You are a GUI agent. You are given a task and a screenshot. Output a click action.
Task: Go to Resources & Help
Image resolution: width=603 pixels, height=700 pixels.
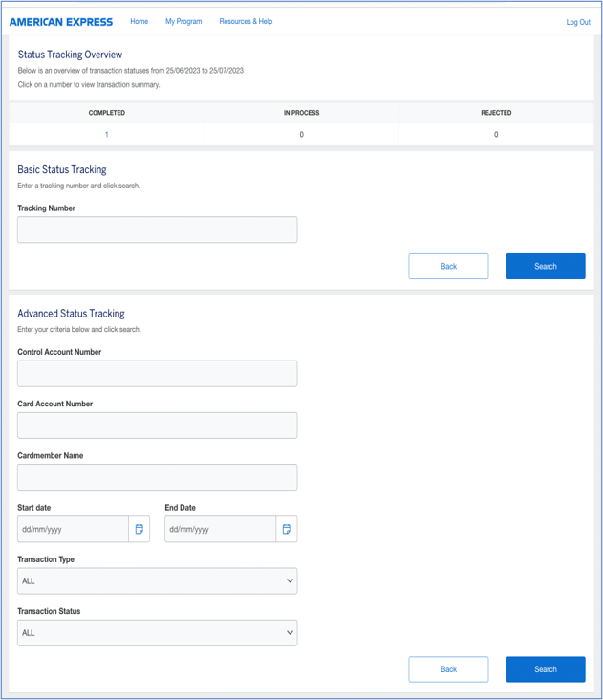tap(246, 21)
